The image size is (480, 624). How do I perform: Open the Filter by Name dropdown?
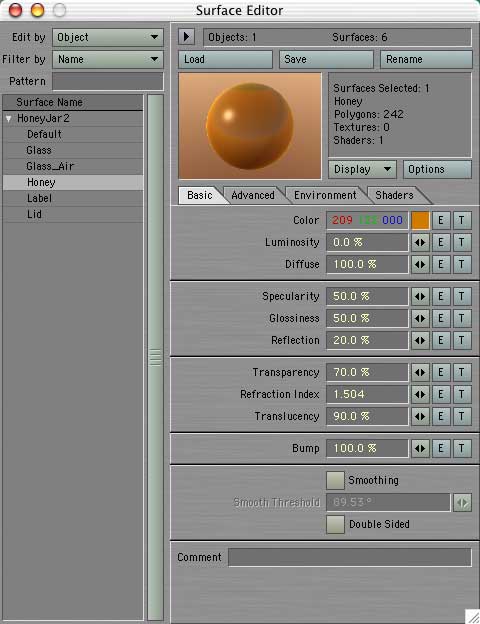(x=108, y=59)
